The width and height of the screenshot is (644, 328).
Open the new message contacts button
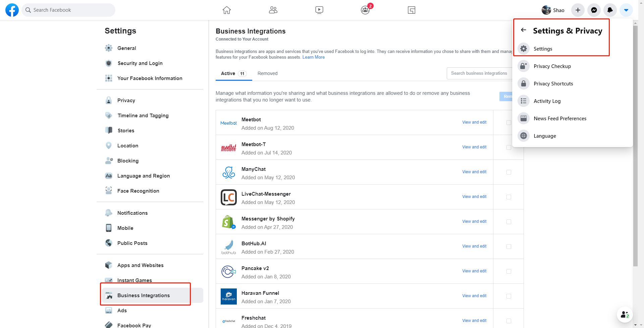(x=625, y=315)
